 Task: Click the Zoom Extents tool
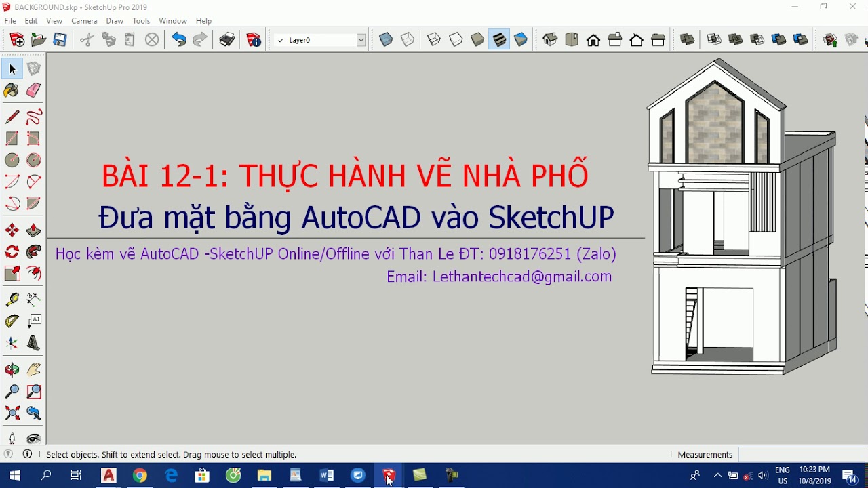pos(12,413)
